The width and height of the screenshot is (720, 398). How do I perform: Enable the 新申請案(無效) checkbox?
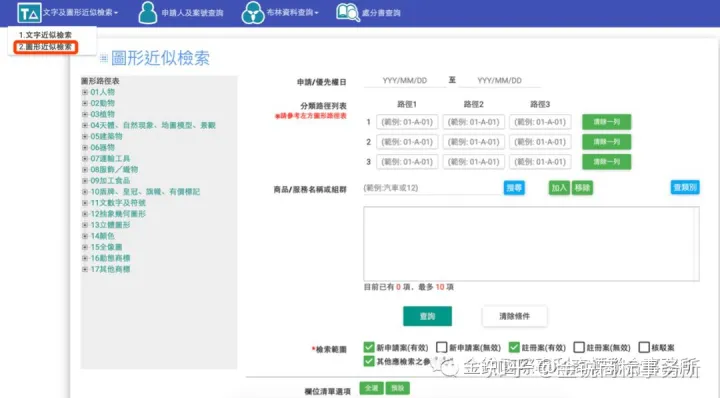pyautogui.click(x=441, y=347)
